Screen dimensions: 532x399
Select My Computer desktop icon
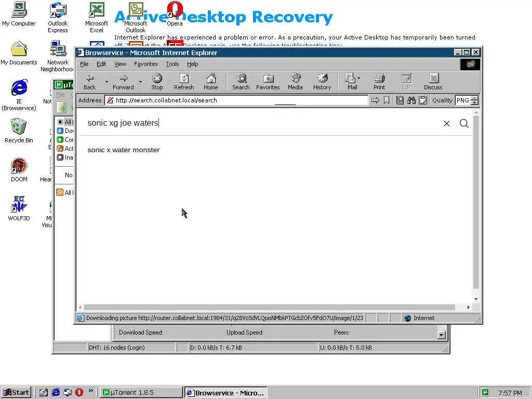tap(19, 14)
